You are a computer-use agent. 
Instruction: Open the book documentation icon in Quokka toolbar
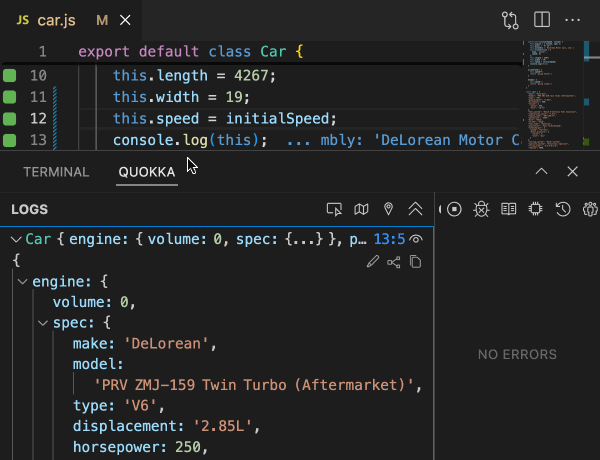point(509,209)
